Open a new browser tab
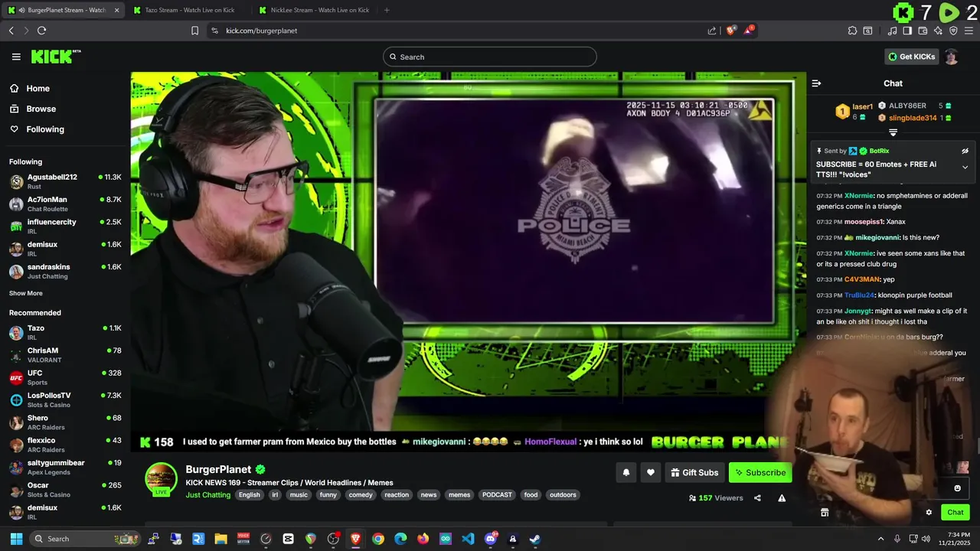Screen dimensions: 980x551 387,10
